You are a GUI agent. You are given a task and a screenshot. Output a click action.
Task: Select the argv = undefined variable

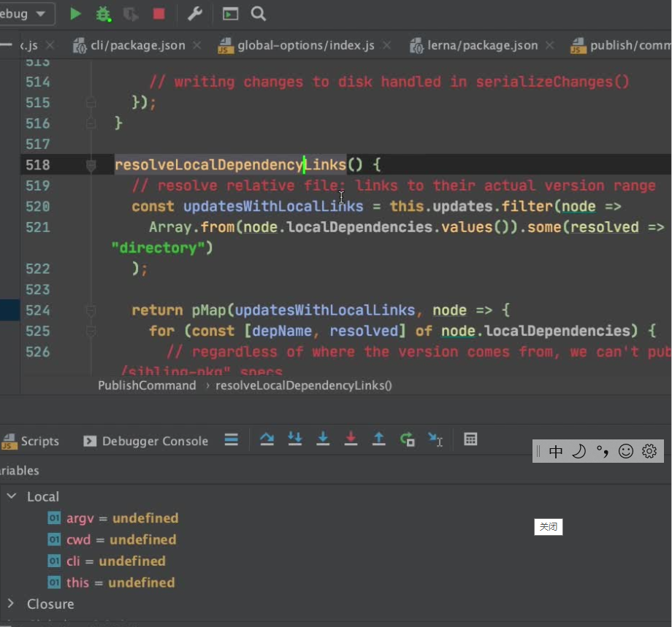click(x=113, y=518)
